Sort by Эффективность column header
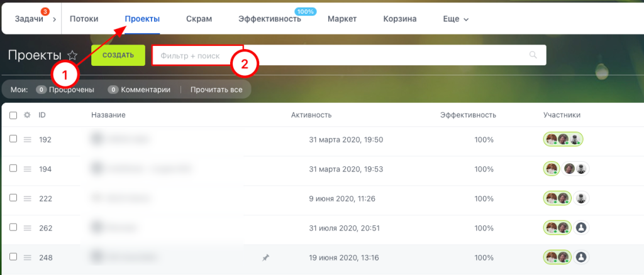644x275 pixels. [x=468, y=115]
